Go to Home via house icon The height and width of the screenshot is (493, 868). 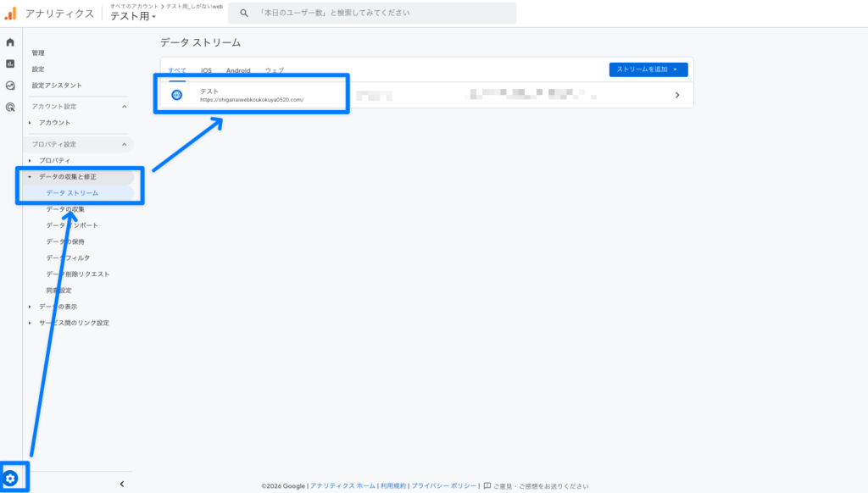pos(10,42)
